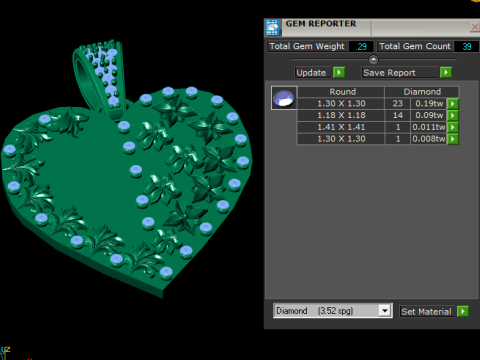The height and width of the screenshot is (360, 480).
Task: Click the green arrow for the 0.19tw row
Action: pyautogui.click(x=453, y=104)
